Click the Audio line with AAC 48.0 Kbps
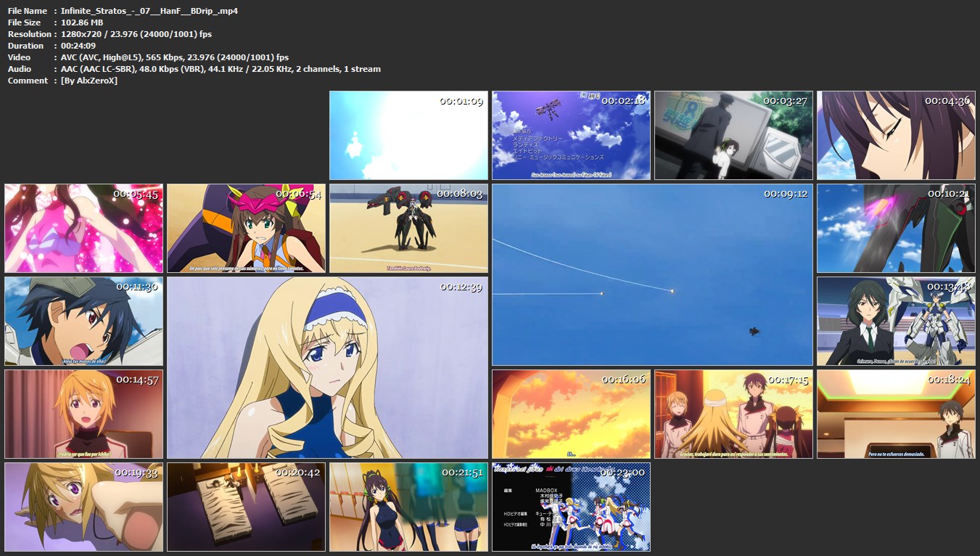The image size is (980, 556). click(221, 69)
